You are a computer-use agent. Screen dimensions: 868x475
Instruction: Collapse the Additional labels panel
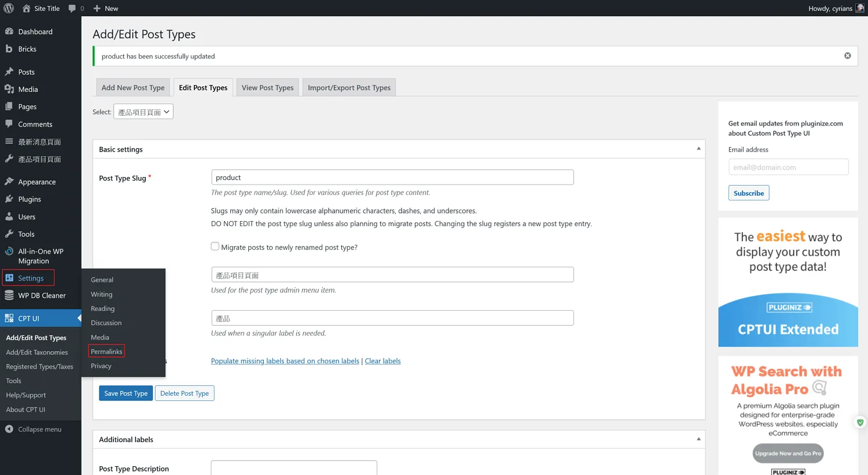point(698,439)
